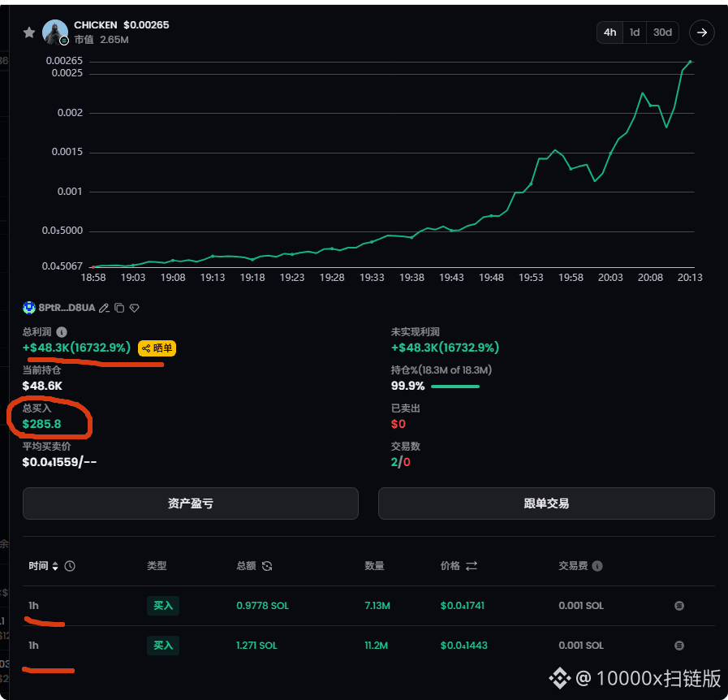Select the 4h chart timeframe
Screen dimensions: 728x700
[610, 32]
